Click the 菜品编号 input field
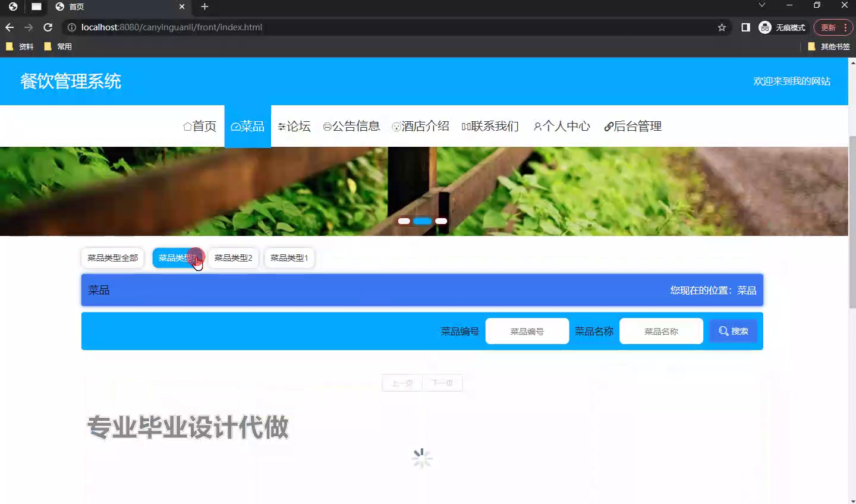Image resolution: width=856 pixels, height=504 pixels. 527,331
